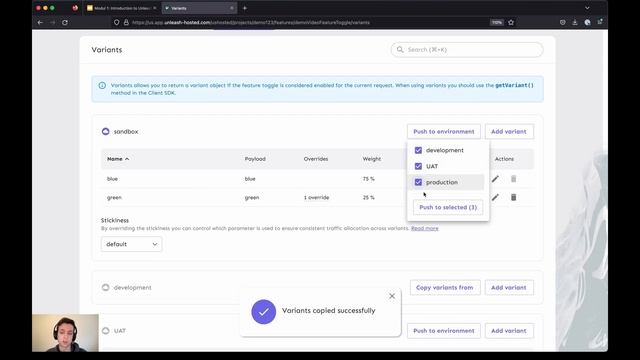
Task: Delete the green variant with trash icon
Action: click(x=513, y=198)
